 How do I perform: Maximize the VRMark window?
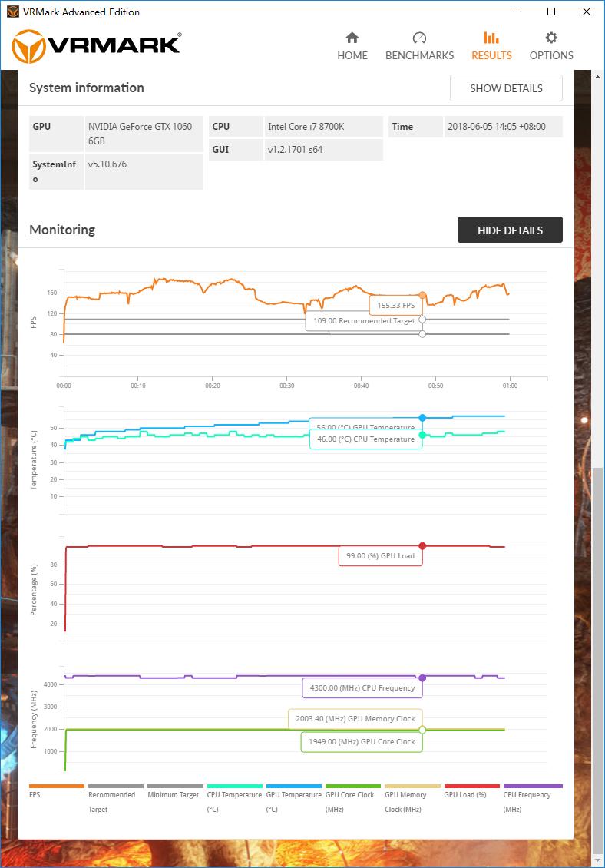click(x=551, y=12)
